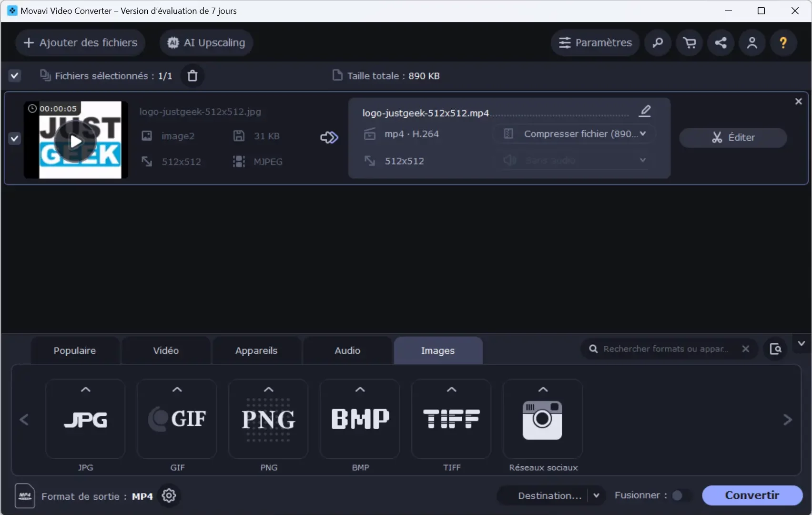Collapse the format panel chevron
This screenshot has width=812, height=515.
pos(802,343)
